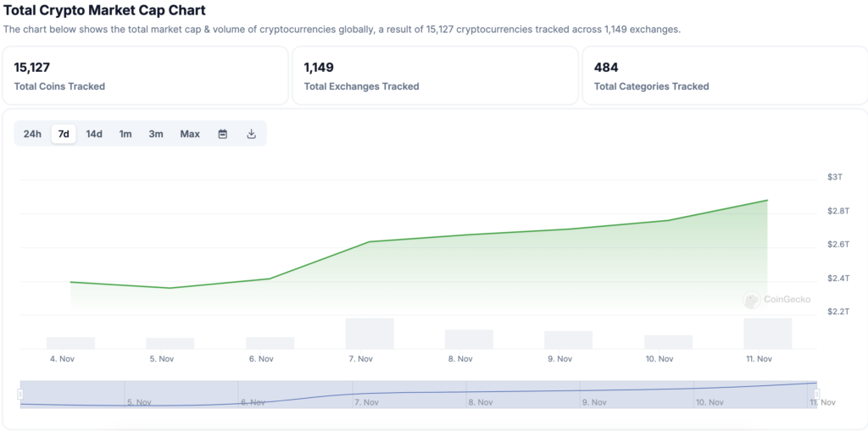868x431 pixels.
Task: Select the 11. Nov volume bar
Action: [x=767, y=334]
